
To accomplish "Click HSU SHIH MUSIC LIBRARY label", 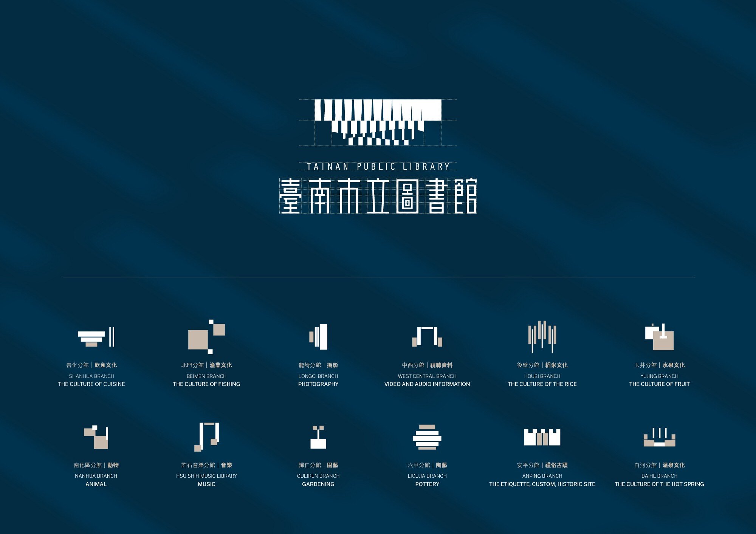I will [206, 476].
